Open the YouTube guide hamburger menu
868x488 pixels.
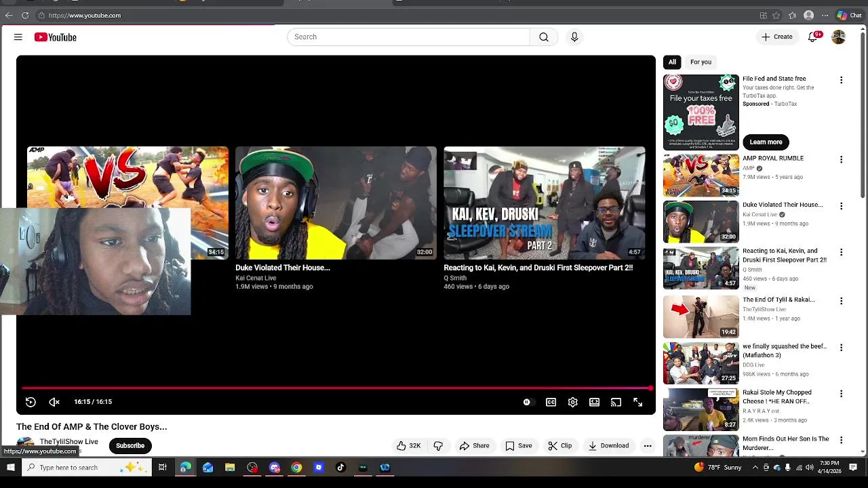(x=18, y=37)
